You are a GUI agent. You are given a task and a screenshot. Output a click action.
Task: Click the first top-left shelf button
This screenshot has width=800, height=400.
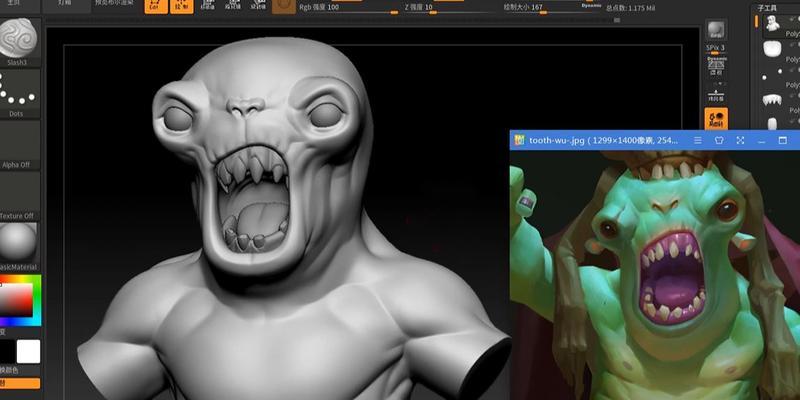click(20, 5)
